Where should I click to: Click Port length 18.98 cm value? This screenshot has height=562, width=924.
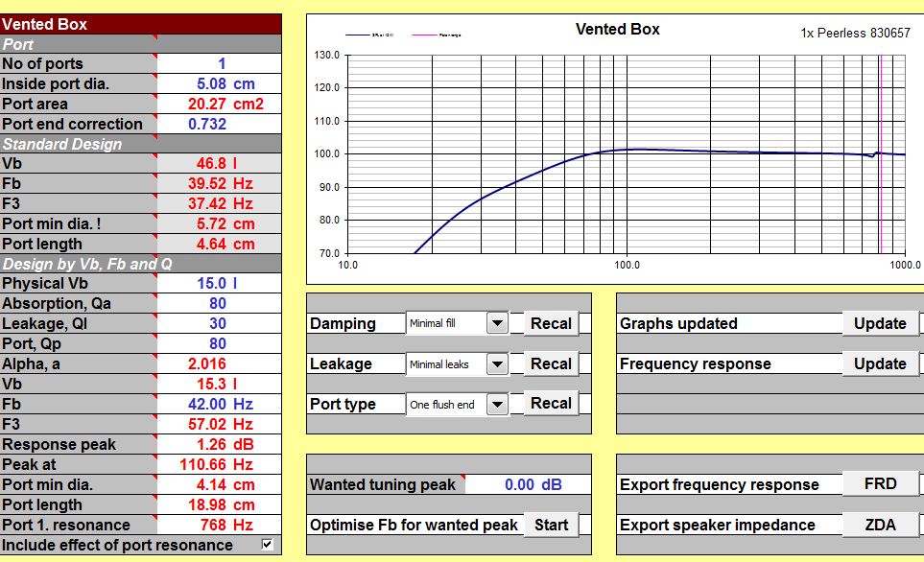coord(219,504)
